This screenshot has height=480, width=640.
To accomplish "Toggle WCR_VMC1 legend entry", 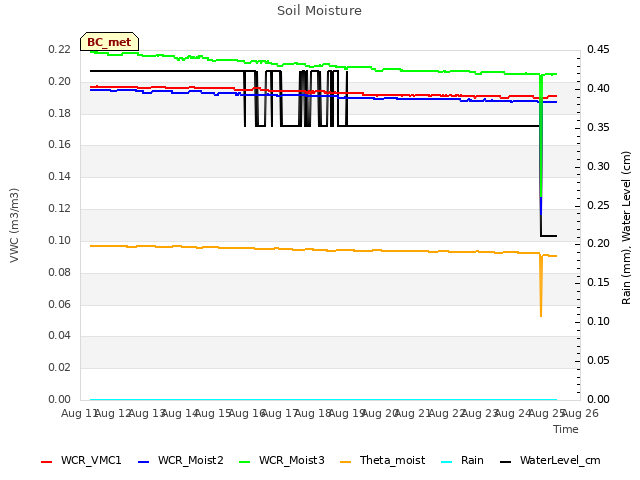I will (81, 460).
